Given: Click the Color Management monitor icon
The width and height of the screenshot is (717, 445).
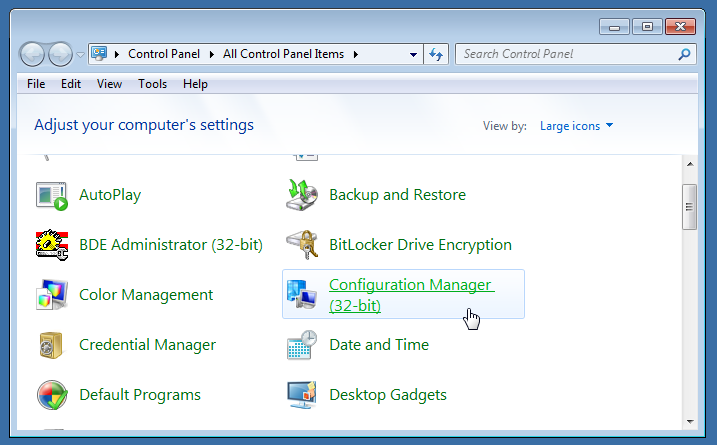Looking at the screenshot, I should 52,295.
